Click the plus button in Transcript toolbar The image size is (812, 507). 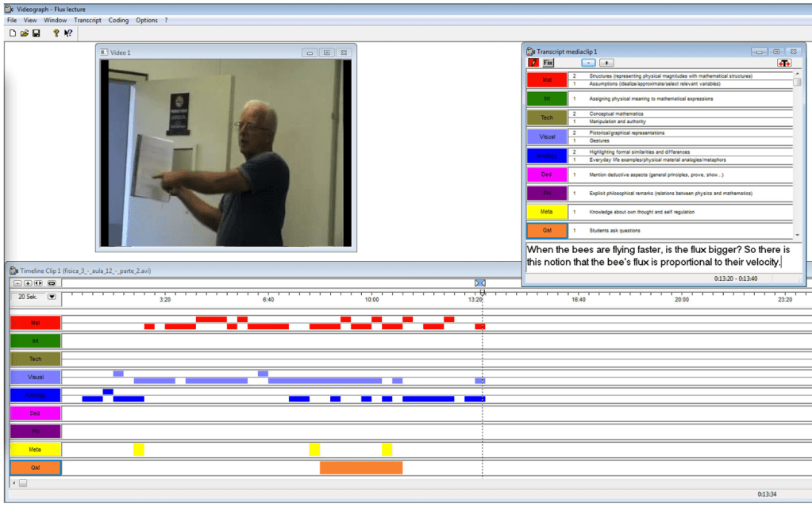(x=606, y=63)
